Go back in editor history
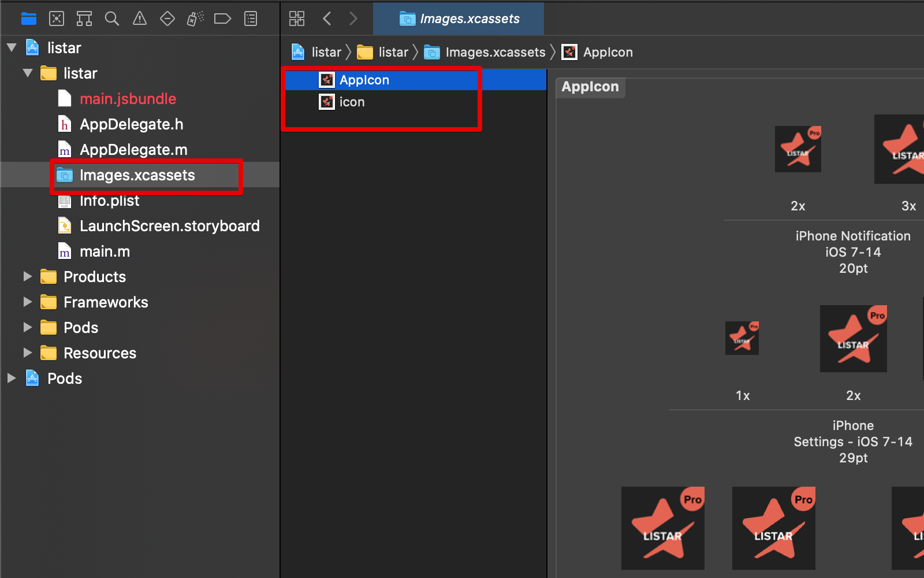The image size is (924, 578). [x=327, y=18]
